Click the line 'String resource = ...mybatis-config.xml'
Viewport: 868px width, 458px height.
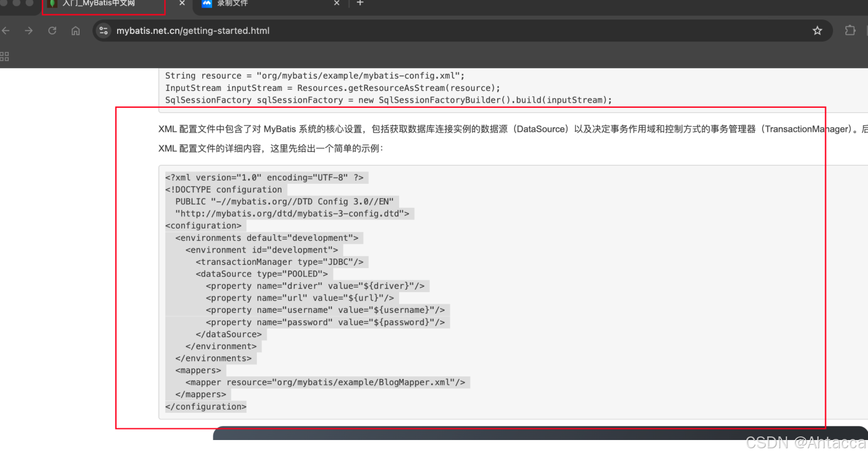pyautogui.click(x=315, y=76)
